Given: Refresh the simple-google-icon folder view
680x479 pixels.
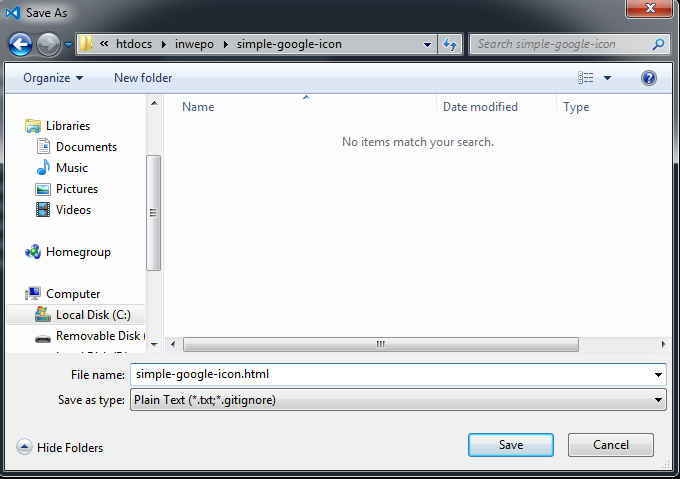Looking at the screenshot, I should [450, 44].
